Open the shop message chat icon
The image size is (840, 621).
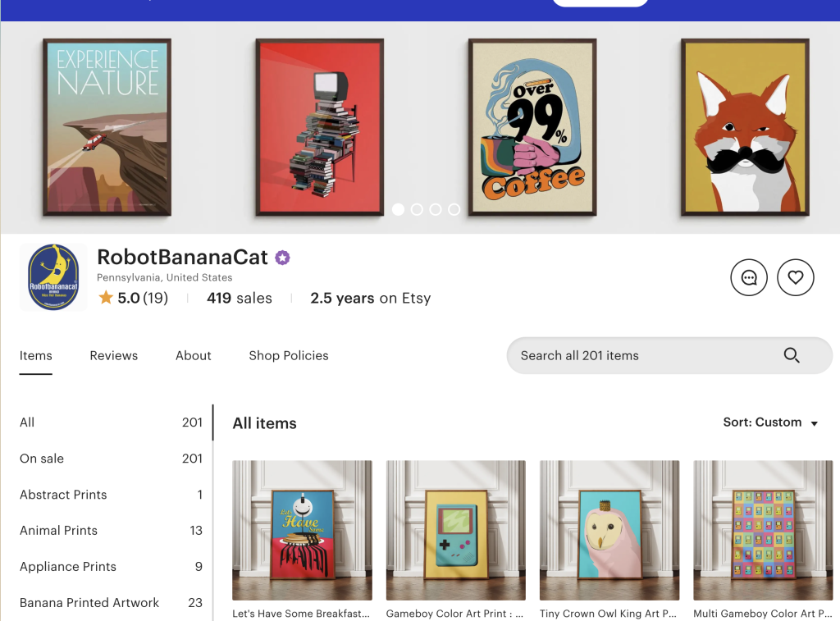coord(748,276)
